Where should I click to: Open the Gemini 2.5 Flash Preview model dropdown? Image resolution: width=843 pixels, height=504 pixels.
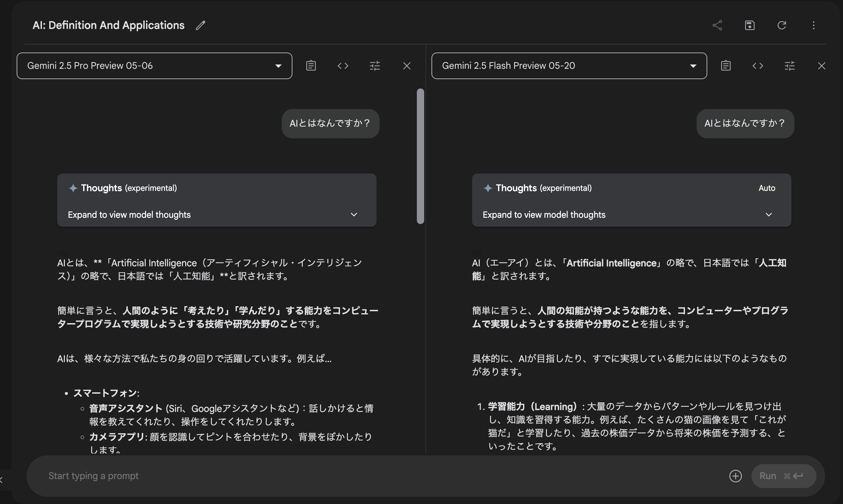click(569, 65)
